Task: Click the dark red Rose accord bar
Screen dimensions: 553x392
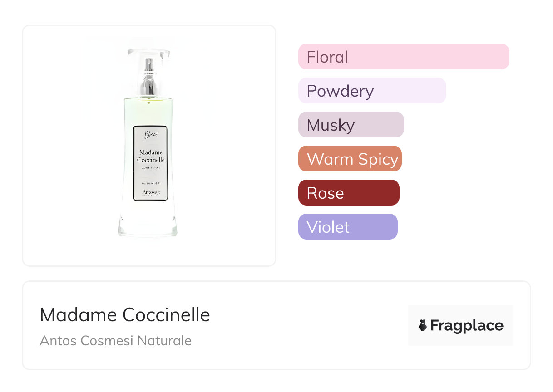Action: pos(348,193)
